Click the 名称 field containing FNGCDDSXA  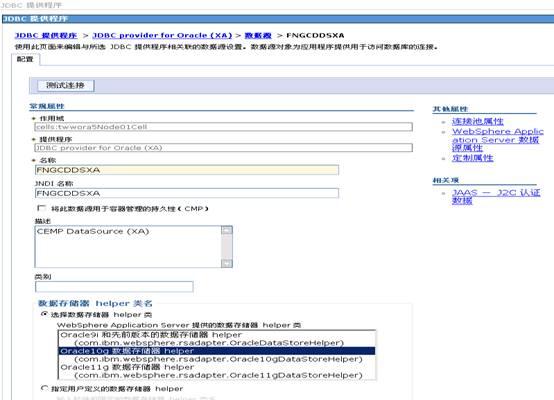(x=187, y=170)
